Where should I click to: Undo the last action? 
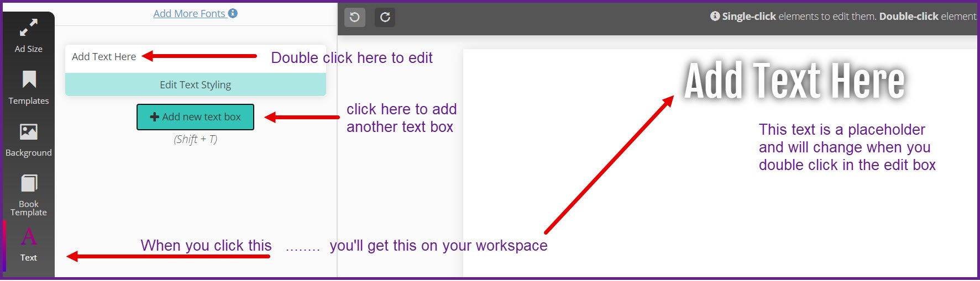[x=355, y=17]
